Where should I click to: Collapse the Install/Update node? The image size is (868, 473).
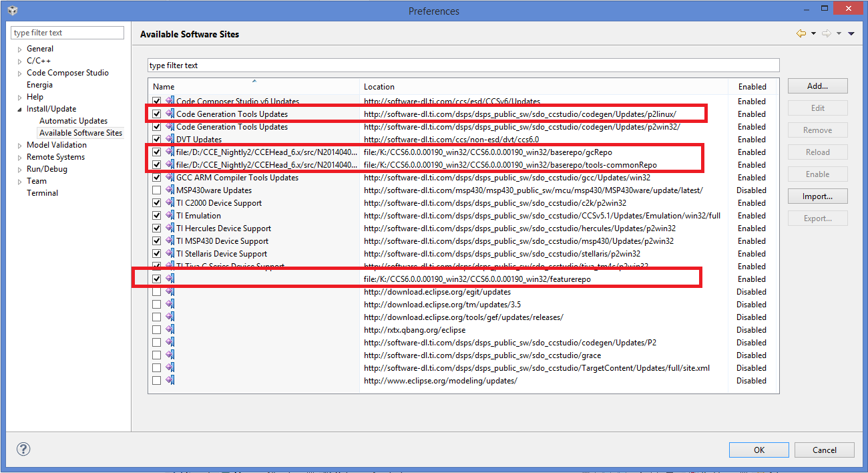[19, 109]
